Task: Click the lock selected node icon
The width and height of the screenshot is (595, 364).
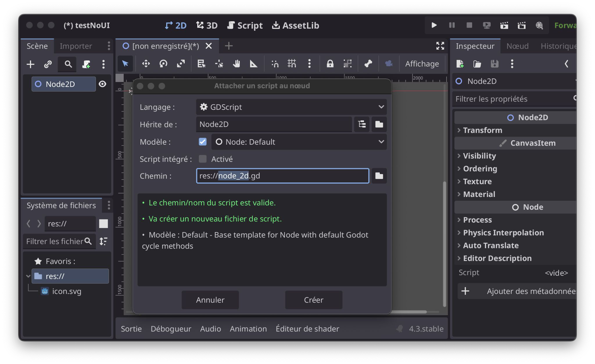Action: point(330,64)
